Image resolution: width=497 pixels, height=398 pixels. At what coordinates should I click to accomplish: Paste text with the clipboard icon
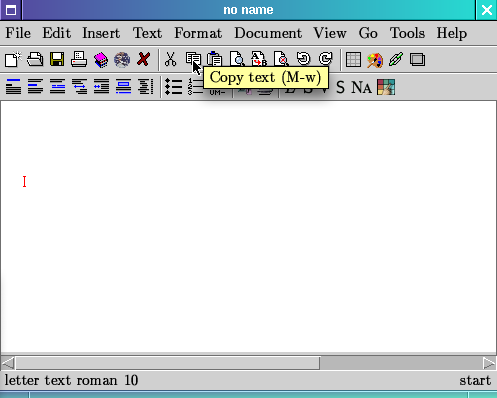point(214,59)
